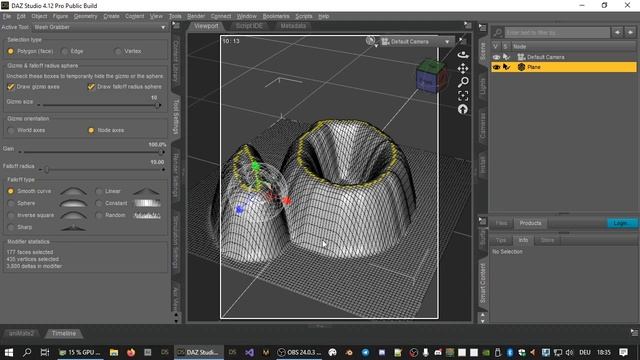Click the Scene filter text input field

(557, 32)
